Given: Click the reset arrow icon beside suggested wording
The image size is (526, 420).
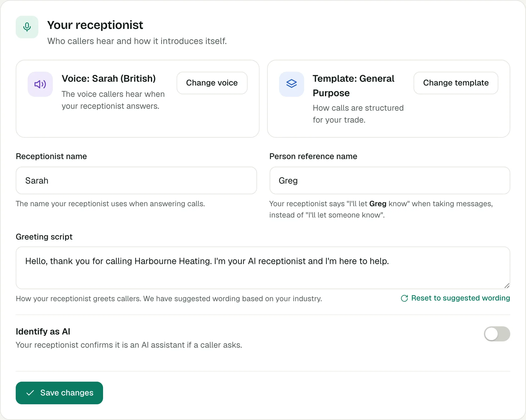Looking at the screenshot, I should tap(404, 298).
